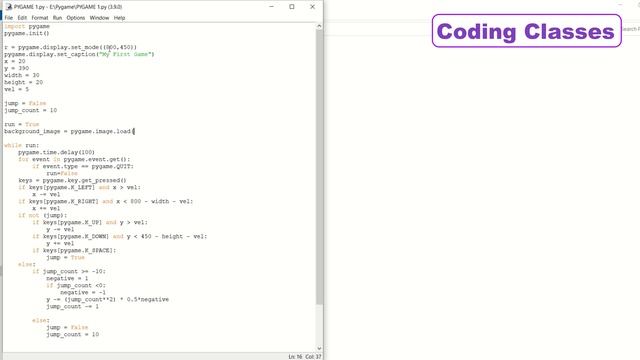The image size is (640, 360).
Task: Close the PYGAME 1.py window
Action: pos(312,7)
